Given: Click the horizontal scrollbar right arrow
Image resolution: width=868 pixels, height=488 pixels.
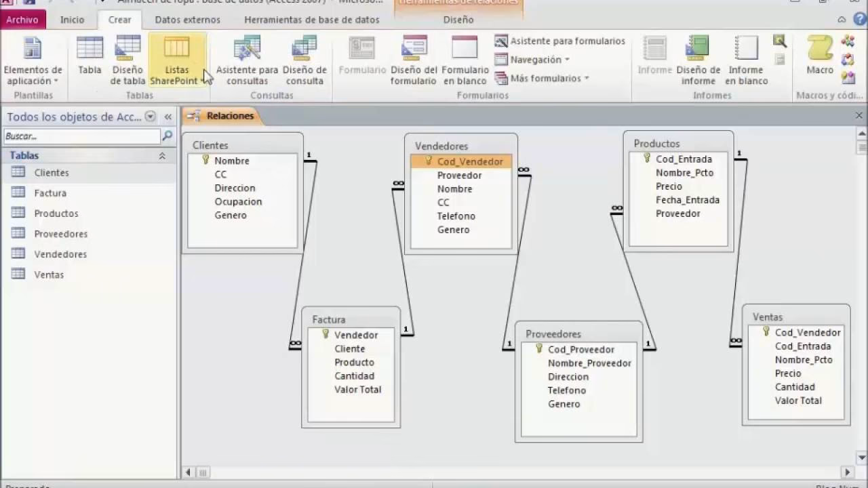Looking at the screenshot, I should pyautogui.click(x=847, y=472).
